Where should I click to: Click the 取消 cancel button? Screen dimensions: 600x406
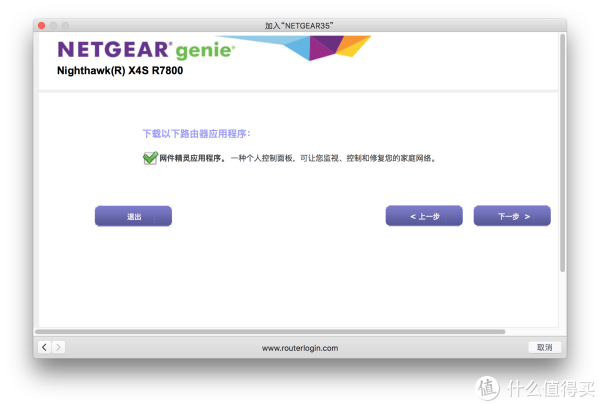(544, 347)
